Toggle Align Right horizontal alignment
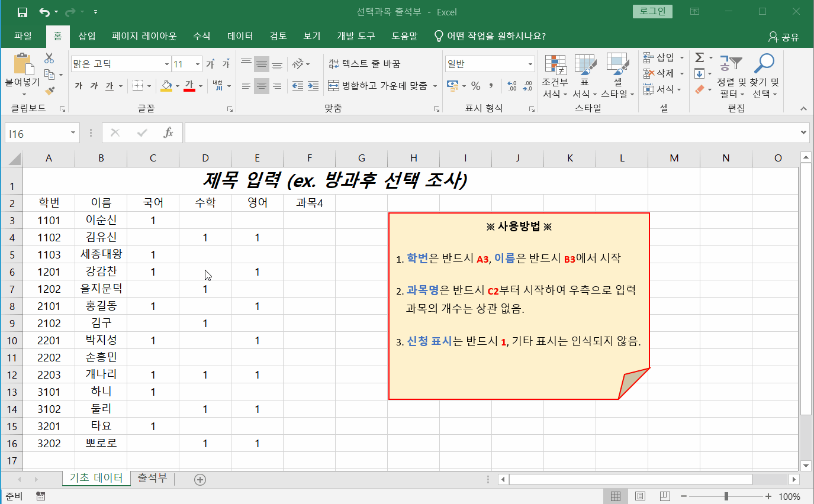Viewport: 814px width, 504px height. point(277,86)
